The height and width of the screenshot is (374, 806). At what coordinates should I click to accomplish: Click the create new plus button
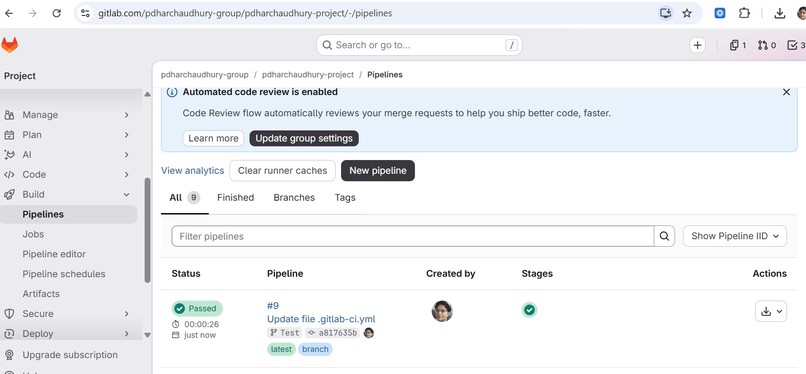coord(698,45)
